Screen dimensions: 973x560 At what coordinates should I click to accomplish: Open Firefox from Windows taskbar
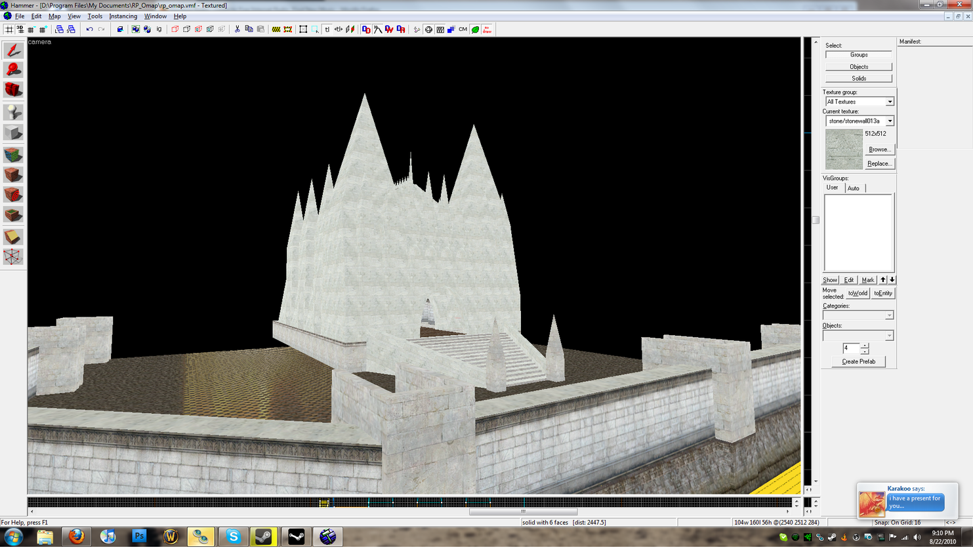tap(76, 537)
